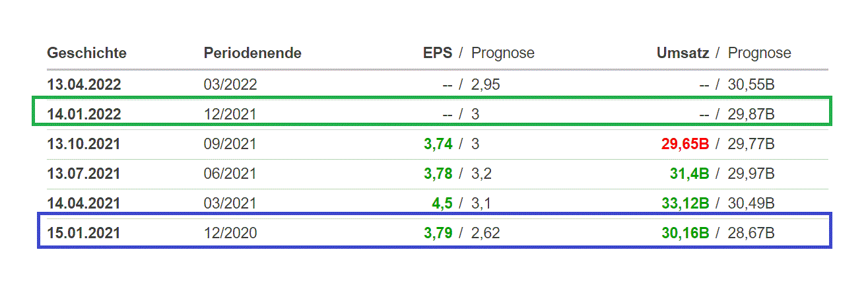
Task: Select the green 4,5 EPS value
Action: pos(442,204)
